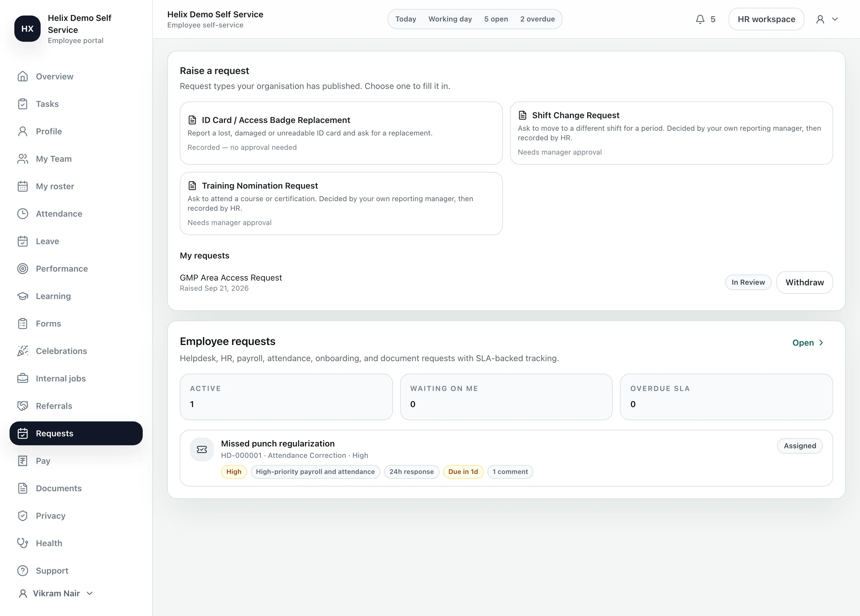This screenshot has width=860, height=616.
Task: Click the Celebrations party popper icon
Action: [x=23, y=351]
